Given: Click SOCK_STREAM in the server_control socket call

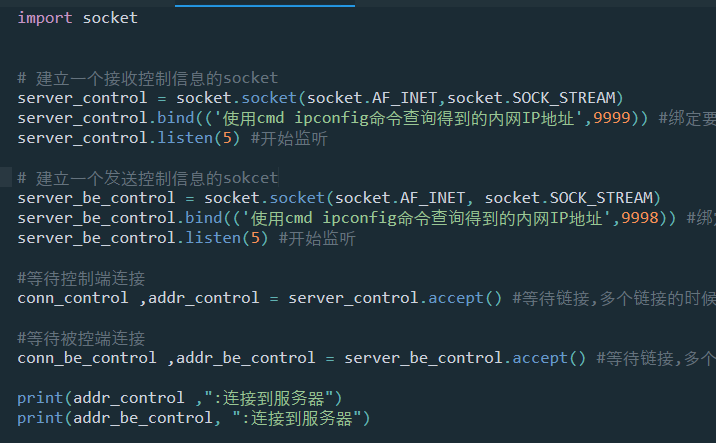Looking at the screenshot, I should (x=564, y=98).
